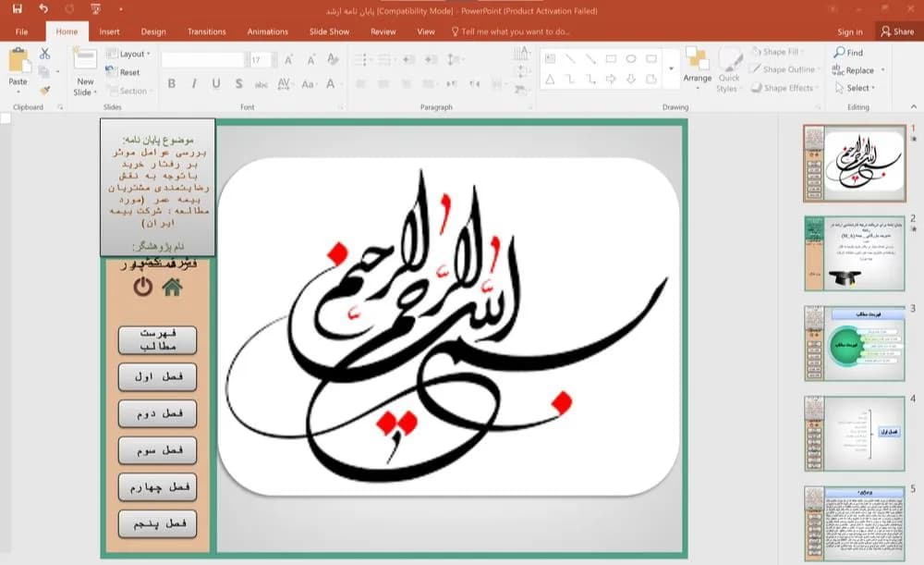Click the green home icon on the slide
The image size is (924, 565).
pyautogui.click(x=172, y=288)
